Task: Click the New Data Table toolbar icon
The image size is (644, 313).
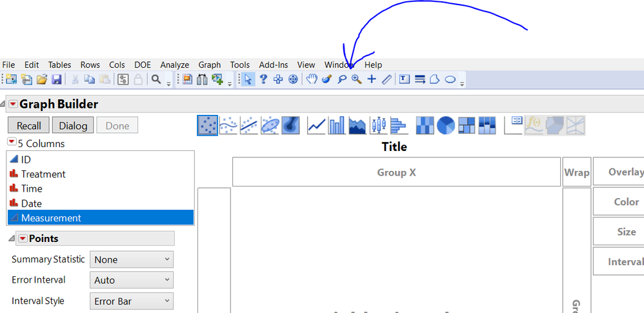Action: pos(12,79)
